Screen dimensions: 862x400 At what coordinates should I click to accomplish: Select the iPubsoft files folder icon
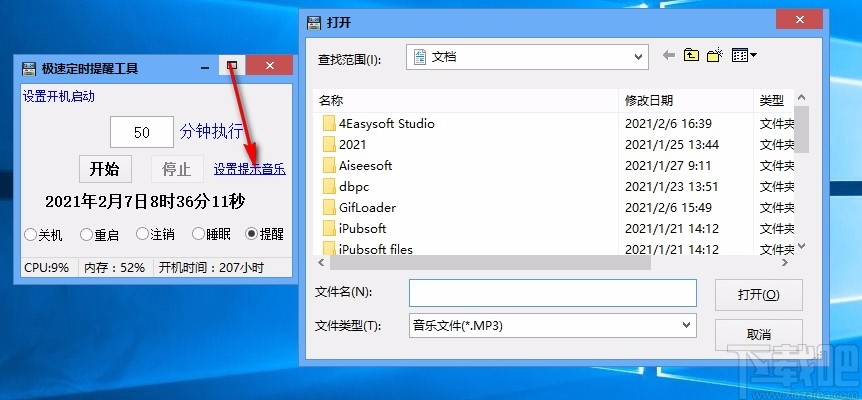329,248
